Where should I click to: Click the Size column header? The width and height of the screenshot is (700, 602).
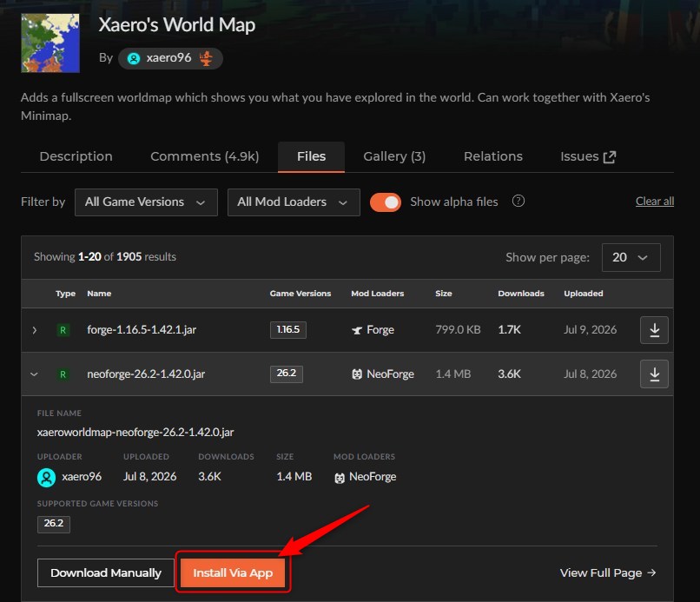444,294
